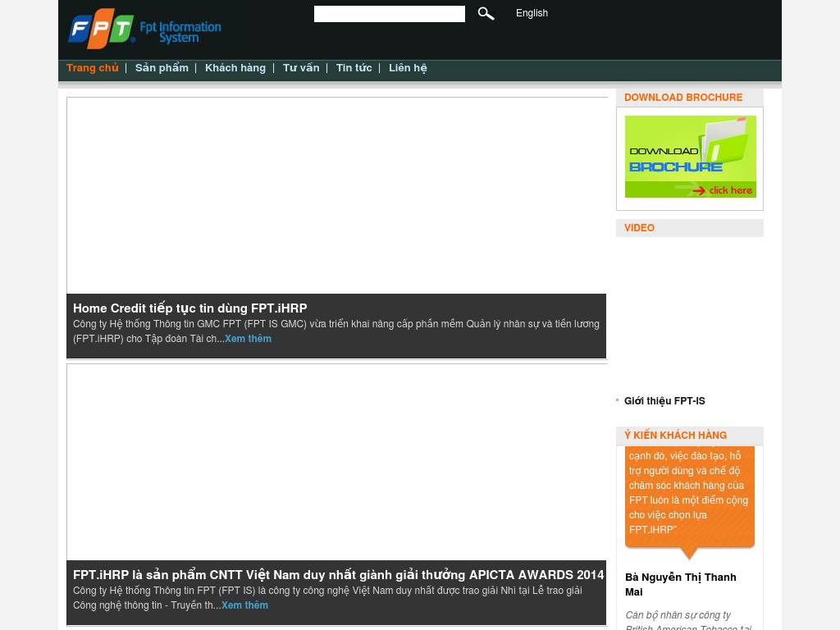This screenshot has width=840, height=630.
Task: Open the Trang chủ menu item
Action: coord(92,68)
